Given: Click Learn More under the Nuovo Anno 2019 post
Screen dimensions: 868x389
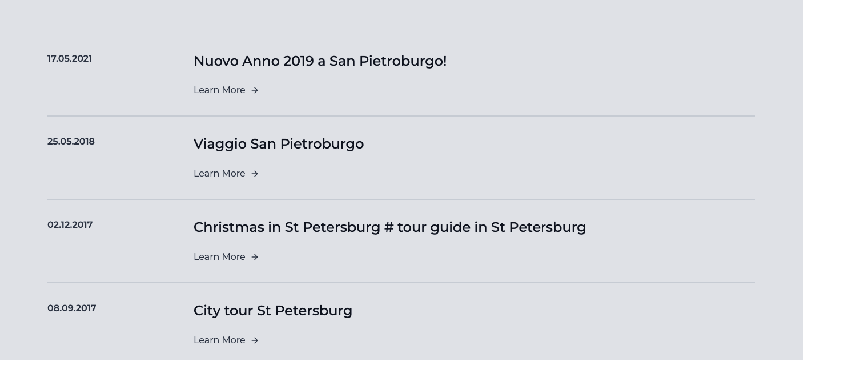Looking at the screenshot, I should [219, 90].
